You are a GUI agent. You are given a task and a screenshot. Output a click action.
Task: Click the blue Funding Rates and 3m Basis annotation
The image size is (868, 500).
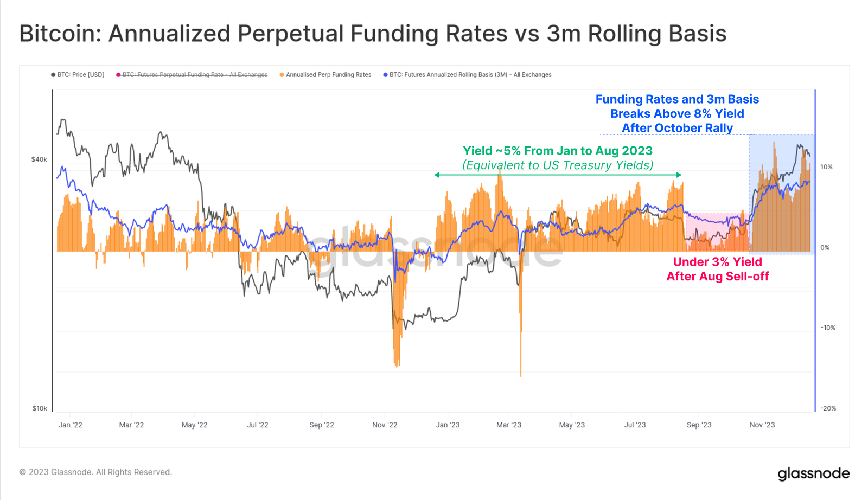click(677, 113)
